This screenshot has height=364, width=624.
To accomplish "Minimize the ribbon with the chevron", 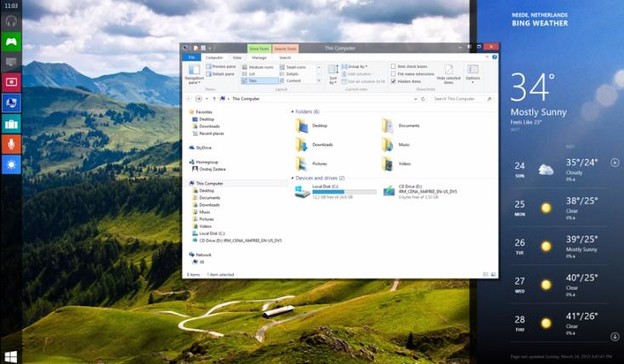I will pos(487,57).
